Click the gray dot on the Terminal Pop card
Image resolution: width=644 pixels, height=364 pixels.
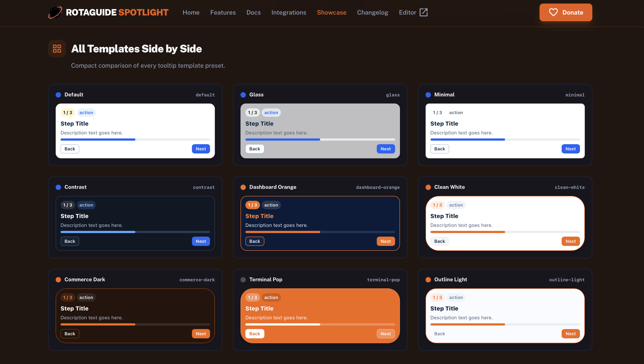(x=243, y=280)
